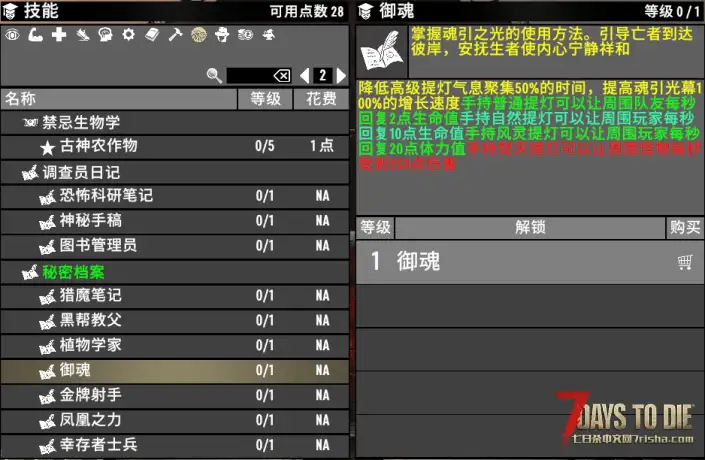Select the brain head Intellect icon
Image resolution: width=705 pixels, height=460 pixels.
coord(105,35)
